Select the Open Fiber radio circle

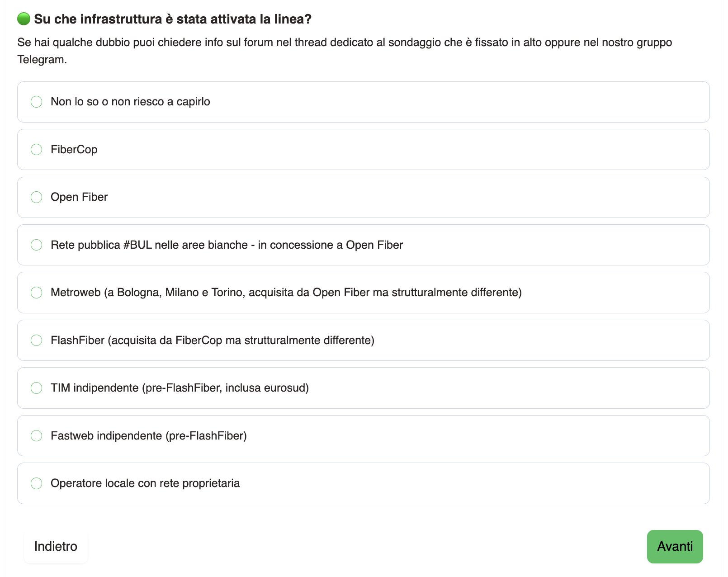pyautogui.click(x=36, y=197)
